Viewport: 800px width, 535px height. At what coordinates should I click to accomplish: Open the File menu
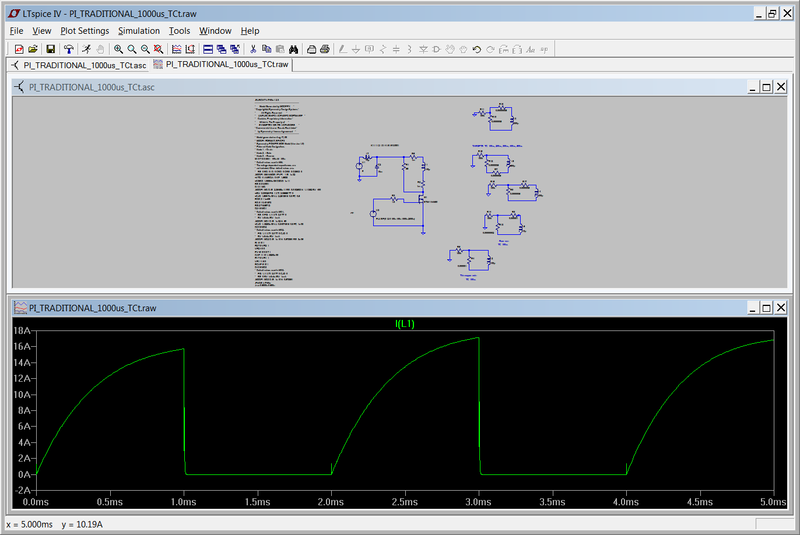(16, 31)
